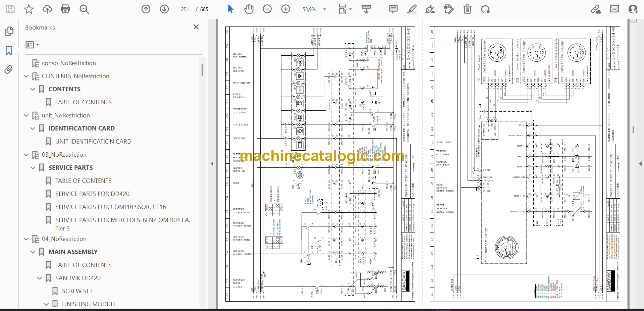Image resolution: width=644 pixels, height=311 pixels.
Task: Select FINISHING MODULE bookmark label
Action: [x=89, y=304]
